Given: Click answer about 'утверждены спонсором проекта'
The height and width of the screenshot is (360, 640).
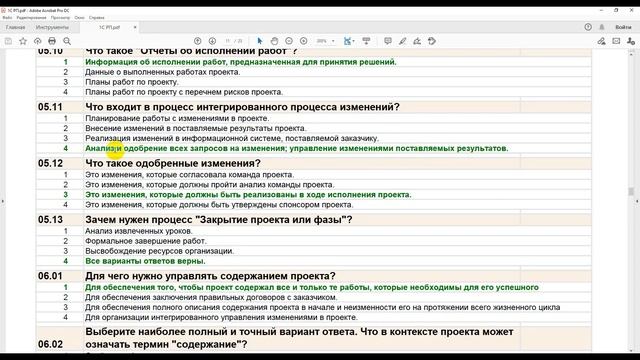Looking at the screenshot, I should click(x=219, y=204).
